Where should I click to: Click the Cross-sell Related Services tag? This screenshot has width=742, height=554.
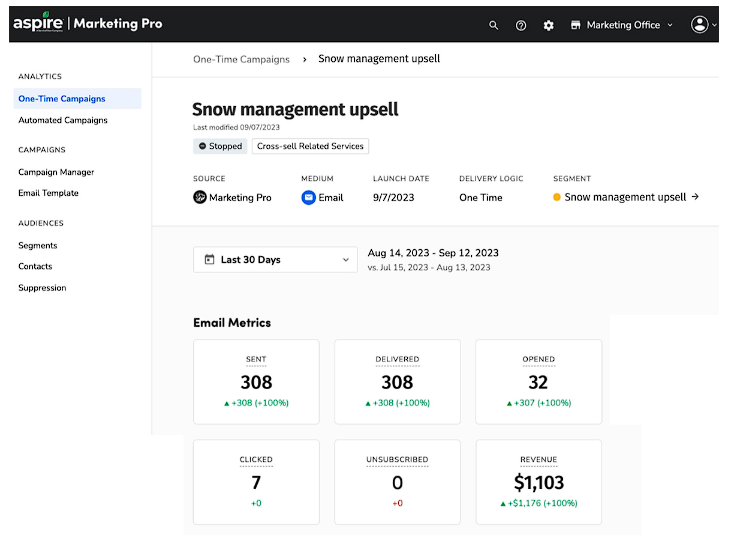pos(310,146)
